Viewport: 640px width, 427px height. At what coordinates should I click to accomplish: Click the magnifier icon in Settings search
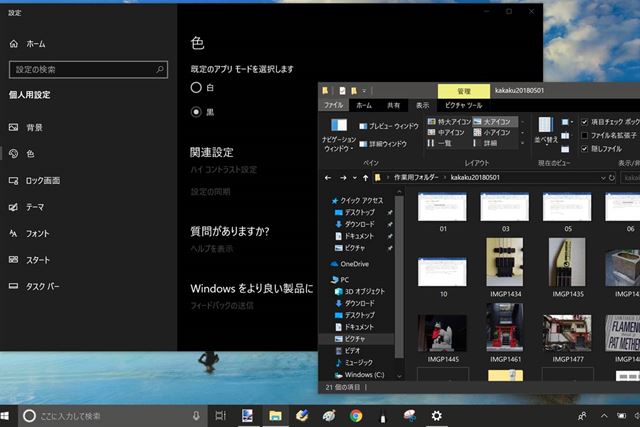(x=160, y=69)
